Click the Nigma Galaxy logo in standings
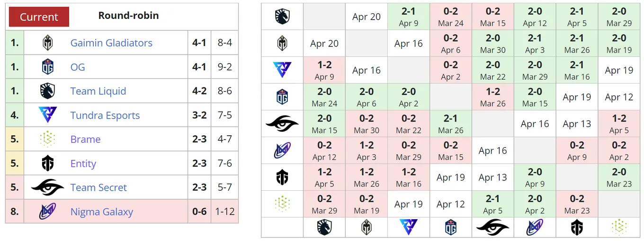The height and width of the screenshot is (241, 644). (47, 212)
